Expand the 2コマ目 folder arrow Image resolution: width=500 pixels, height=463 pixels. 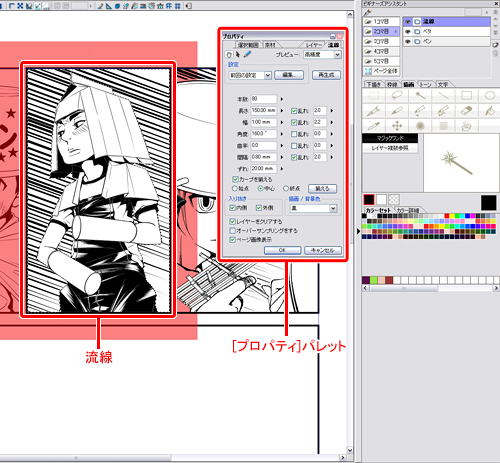396,31
